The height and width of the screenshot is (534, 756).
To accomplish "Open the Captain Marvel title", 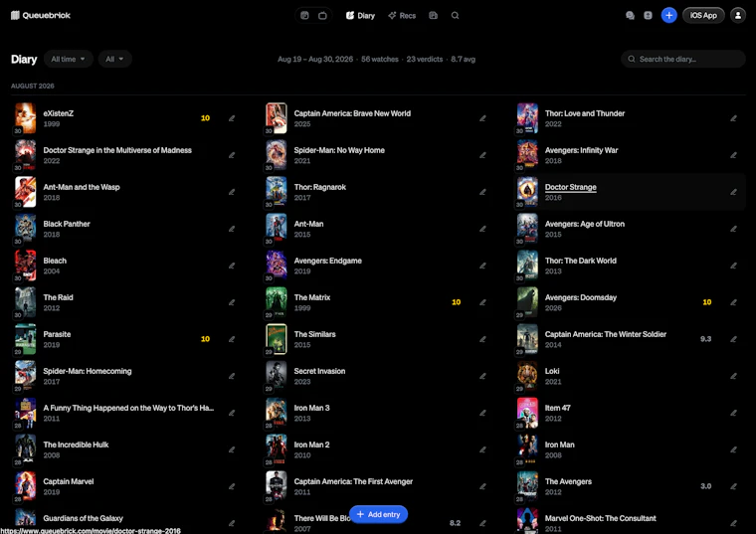I will [x=69, y=481].
